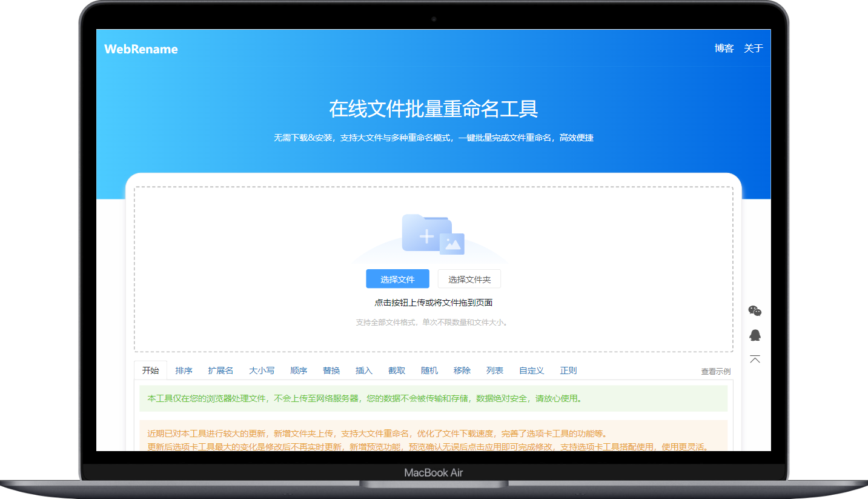Switch to the 扩展名 tab

point(220,370)
